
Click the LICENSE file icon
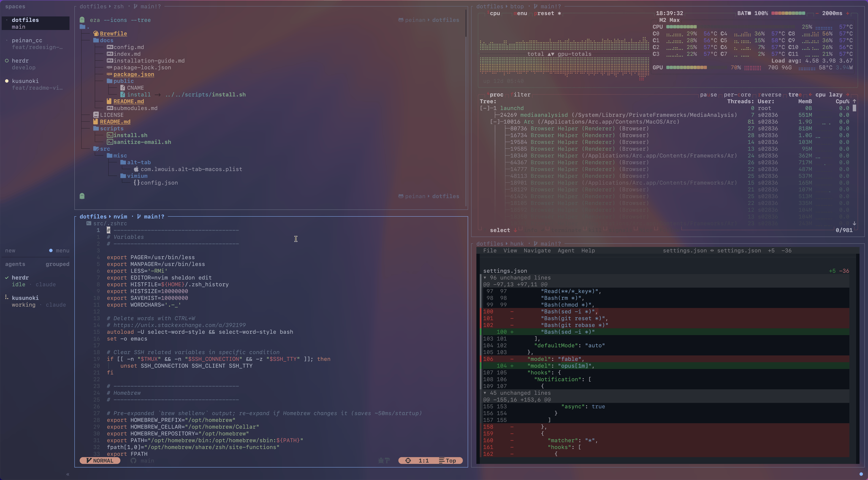point(96,115)
